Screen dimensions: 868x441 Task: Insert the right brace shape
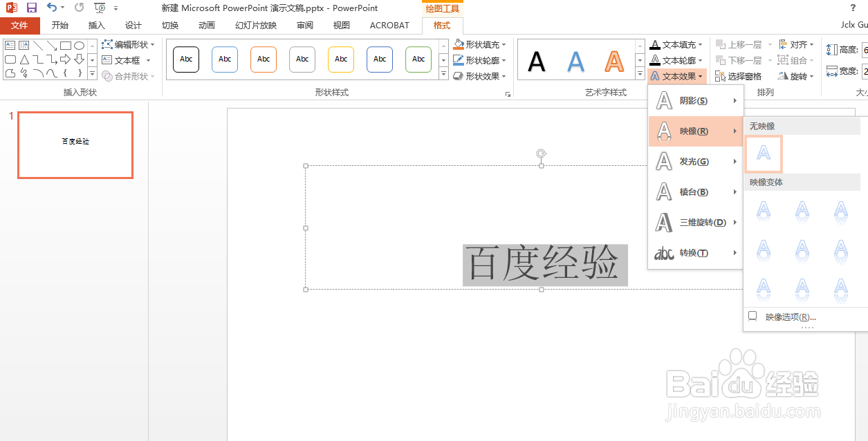[x=80, y=73]
